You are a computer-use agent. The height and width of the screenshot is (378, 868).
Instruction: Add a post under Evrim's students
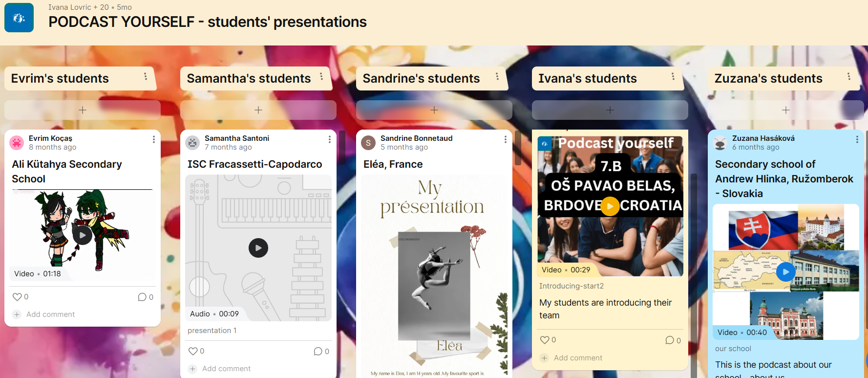83,110
